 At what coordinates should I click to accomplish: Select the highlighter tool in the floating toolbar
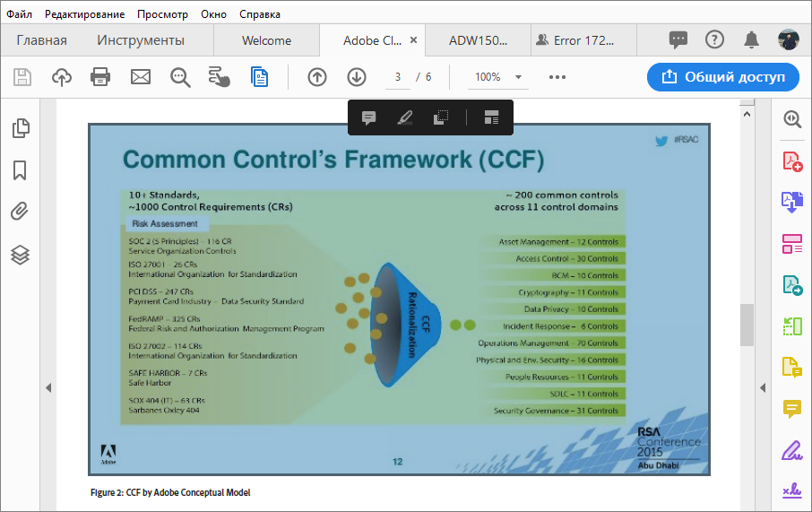coord(404,118)
